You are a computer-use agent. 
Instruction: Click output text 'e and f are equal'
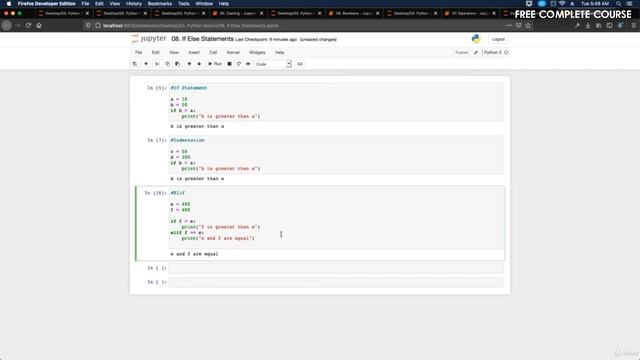194,254
